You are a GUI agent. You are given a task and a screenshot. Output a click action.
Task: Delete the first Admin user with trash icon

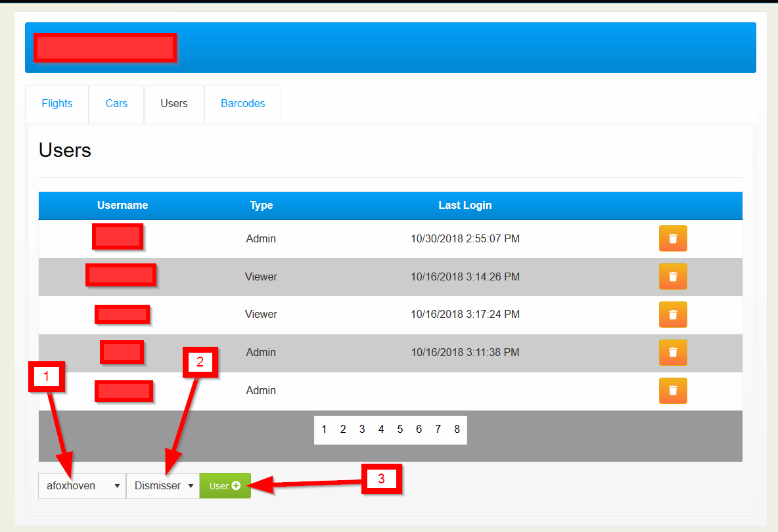click(x=672, y=238)
